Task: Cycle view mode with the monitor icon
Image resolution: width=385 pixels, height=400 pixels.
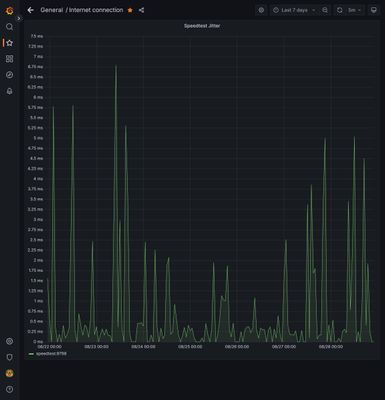Action: 374,10
